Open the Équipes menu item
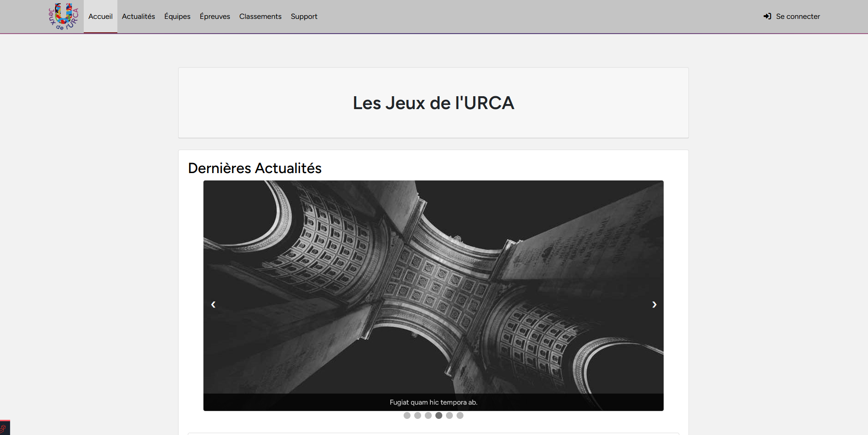868x435 pixels. [x=177, y=17]
